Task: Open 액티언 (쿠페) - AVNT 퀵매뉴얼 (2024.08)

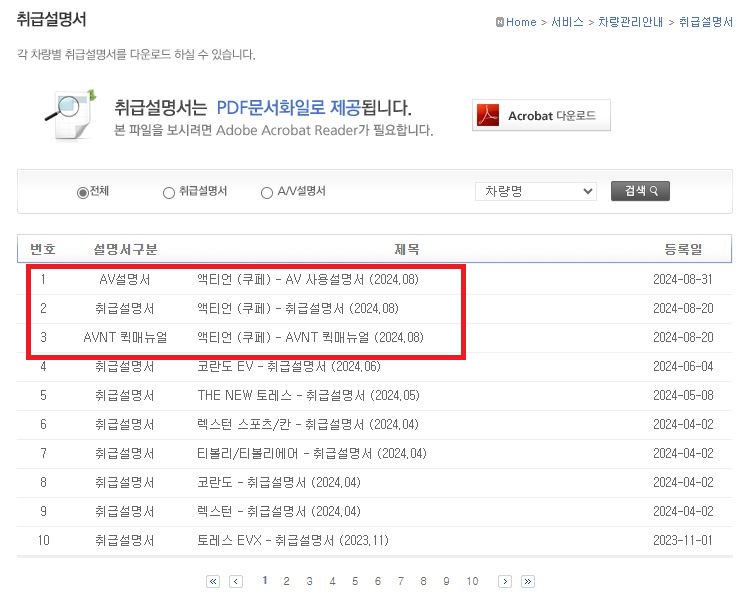Action: pyautogui.click(x=310, y=337)
